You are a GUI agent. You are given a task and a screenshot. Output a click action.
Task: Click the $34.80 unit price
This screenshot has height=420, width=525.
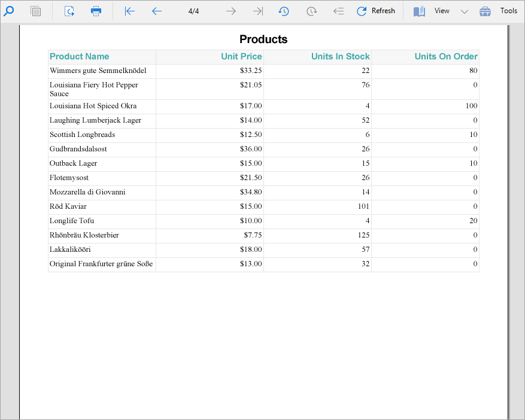tap(251, 192)
